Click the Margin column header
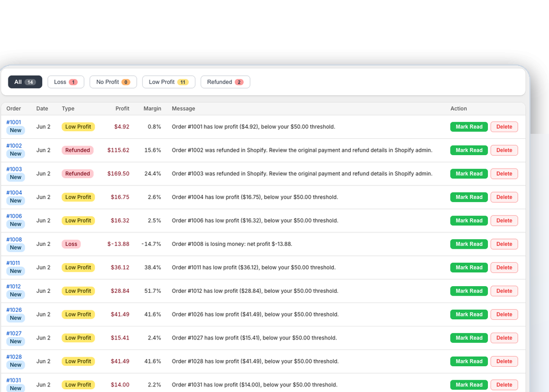This screenshot has width=549, height=392. click(152, 109)
